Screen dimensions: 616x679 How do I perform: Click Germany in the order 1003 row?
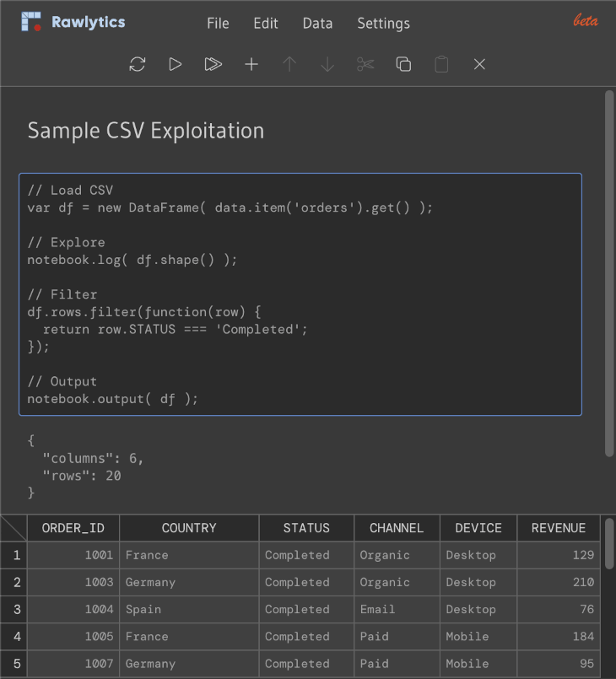point(189,583)
